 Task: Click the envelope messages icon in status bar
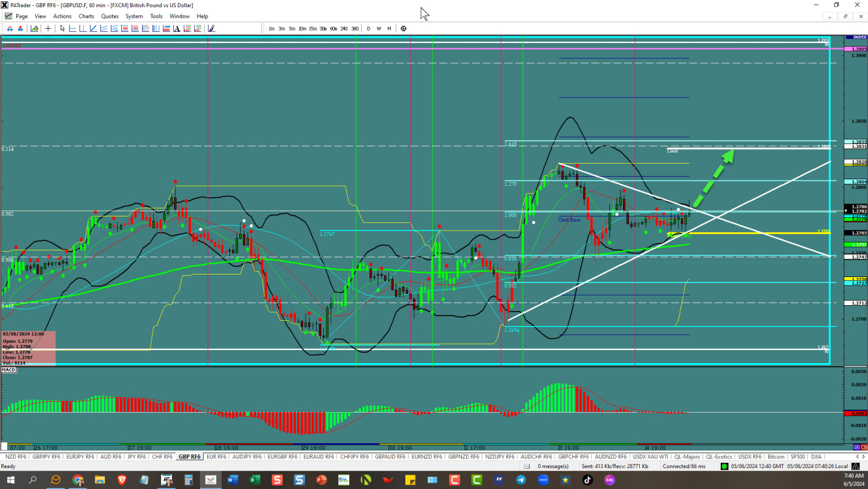(525, 466)
